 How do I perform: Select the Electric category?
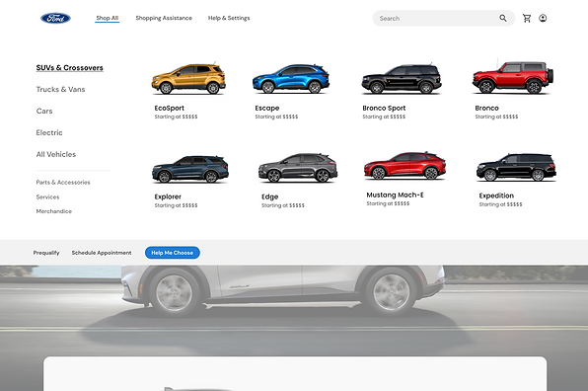point(49,133)
